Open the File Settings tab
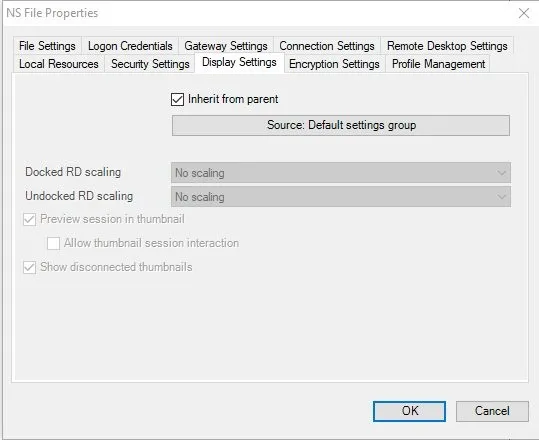The image size is (539, 440). tap(47, 46)
